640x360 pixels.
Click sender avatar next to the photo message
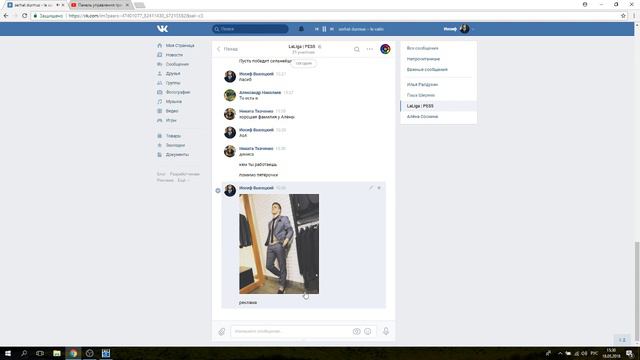click(230, 190)
